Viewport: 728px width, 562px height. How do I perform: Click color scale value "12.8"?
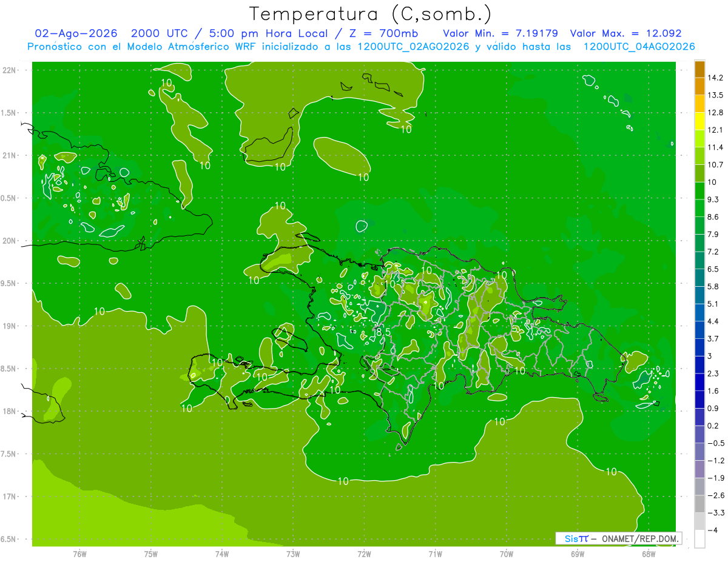click(x=715, y=113)
